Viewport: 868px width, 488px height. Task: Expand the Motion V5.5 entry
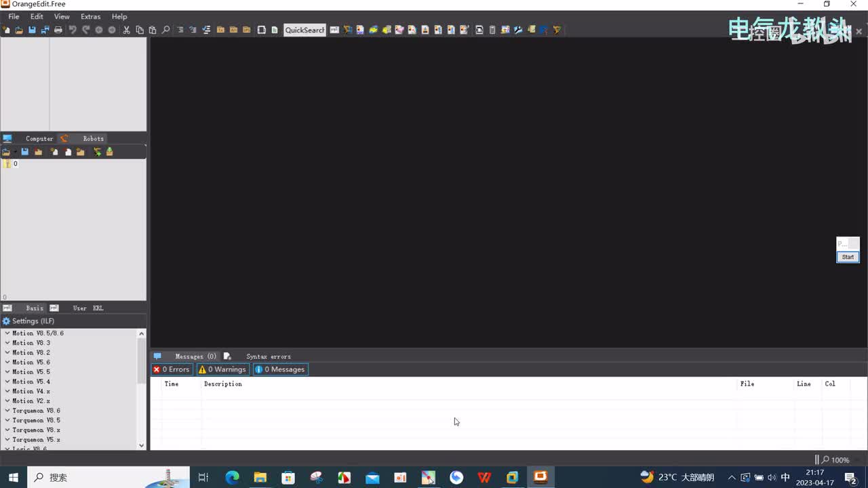(7, 372)
